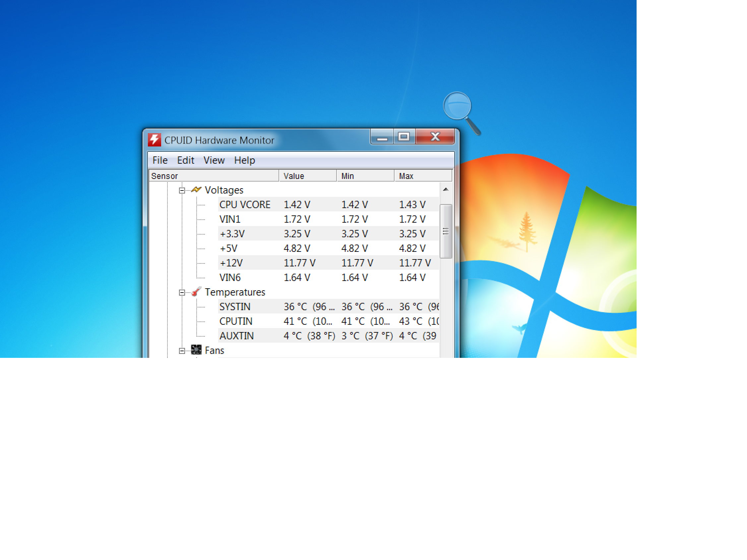Click +12V current value 11.77 V

tap(299, 263)
